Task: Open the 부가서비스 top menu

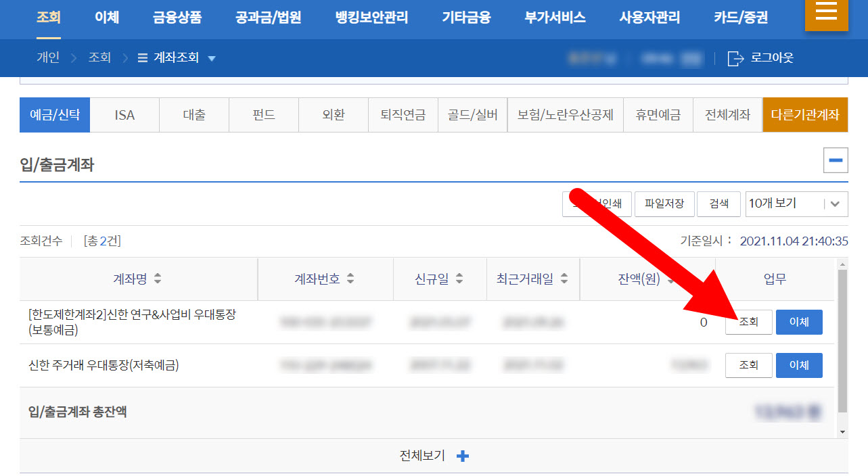Action: [555, 18]
